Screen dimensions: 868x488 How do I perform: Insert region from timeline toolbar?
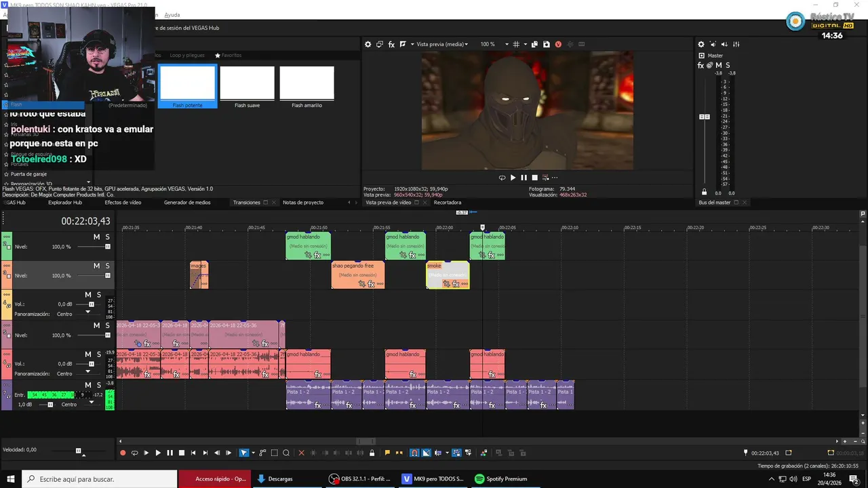tap(399, 453)
